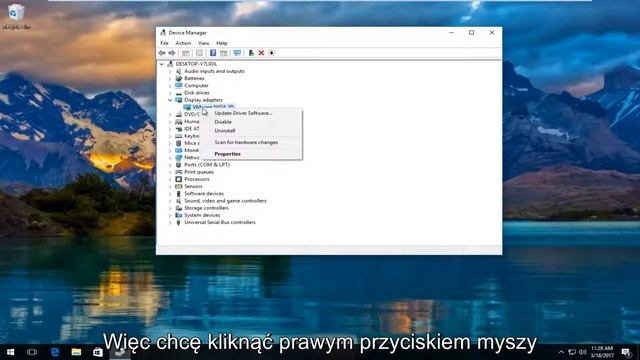This screenshot has height=360, width=640.
Task: Open the Store icon in the taskbar
Action: coord(98,352)
